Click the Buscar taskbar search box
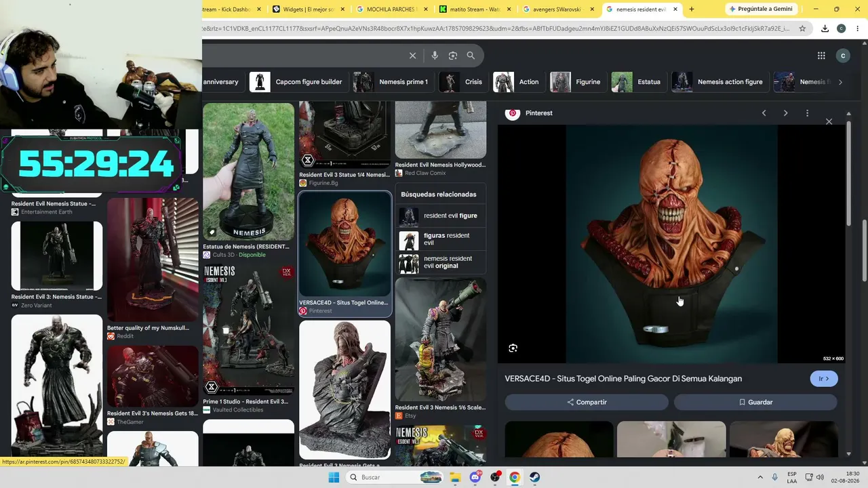 pyautogui.click(x=395, y=477)
